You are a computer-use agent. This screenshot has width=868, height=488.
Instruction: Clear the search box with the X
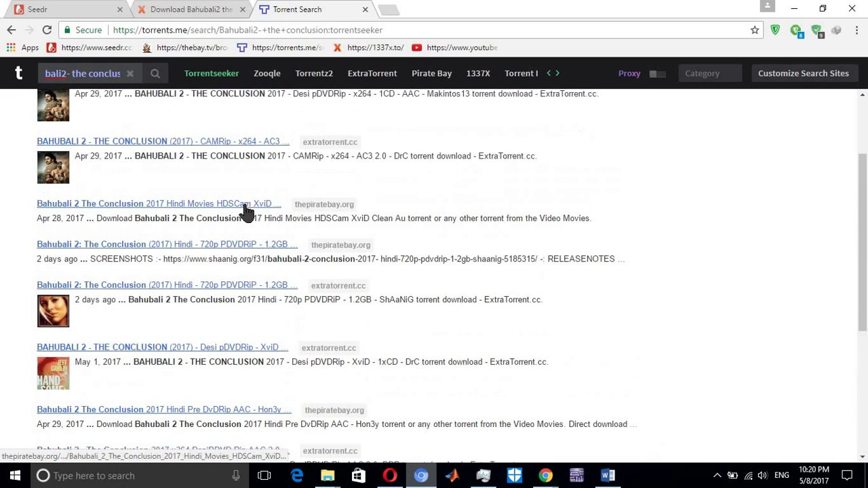(130, 73)
